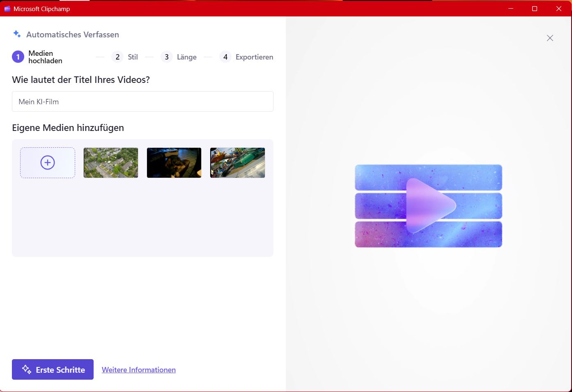Click the plus icon to add media
The image size is (572, 392).
(x=48, y=163)
